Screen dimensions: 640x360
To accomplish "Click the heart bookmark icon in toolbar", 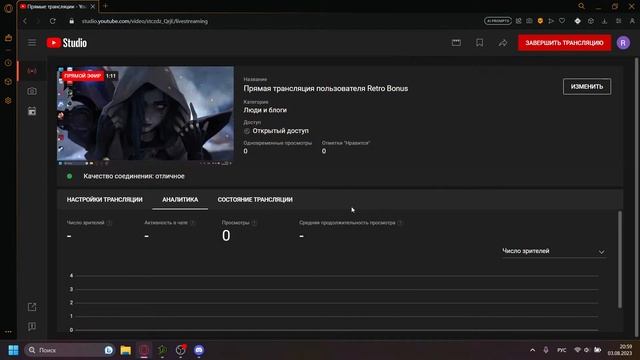I will coord(562,21).
